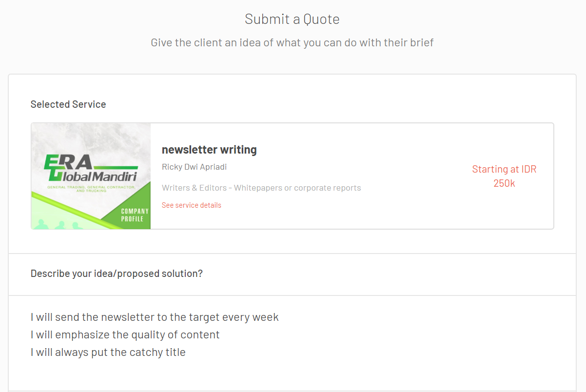Click the subtitle about the client's brief
This screenshot has height=392, width=586.
[x=292, y=42]
